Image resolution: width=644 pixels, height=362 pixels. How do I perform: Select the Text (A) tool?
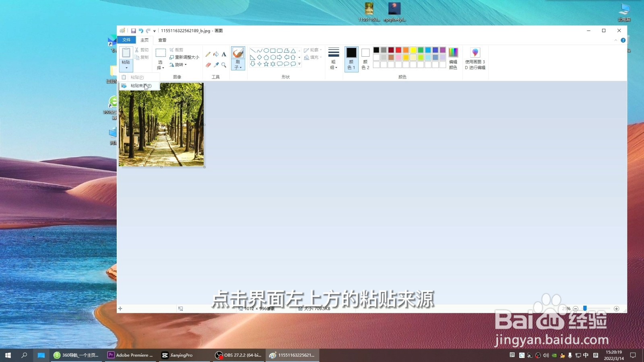(224, 54)
